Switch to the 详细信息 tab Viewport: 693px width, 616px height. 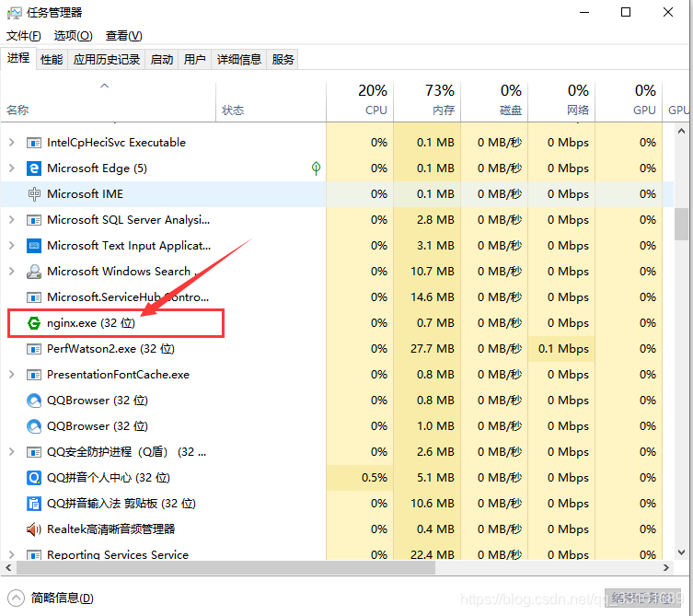[239, 60]
